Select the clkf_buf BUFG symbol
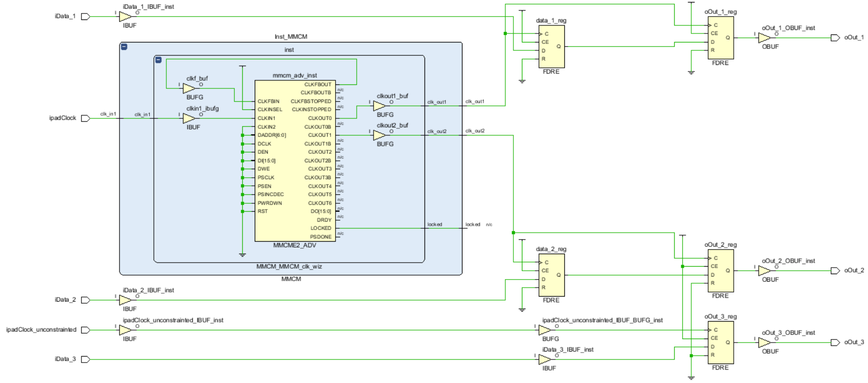 point(189,88)
